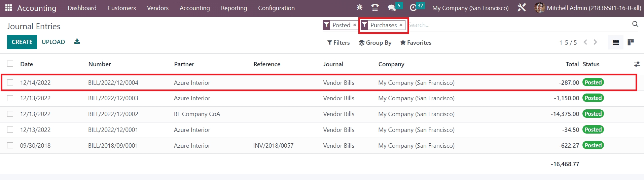Go to next page arrow
The image size is (644, 180).
click(595, 42)
